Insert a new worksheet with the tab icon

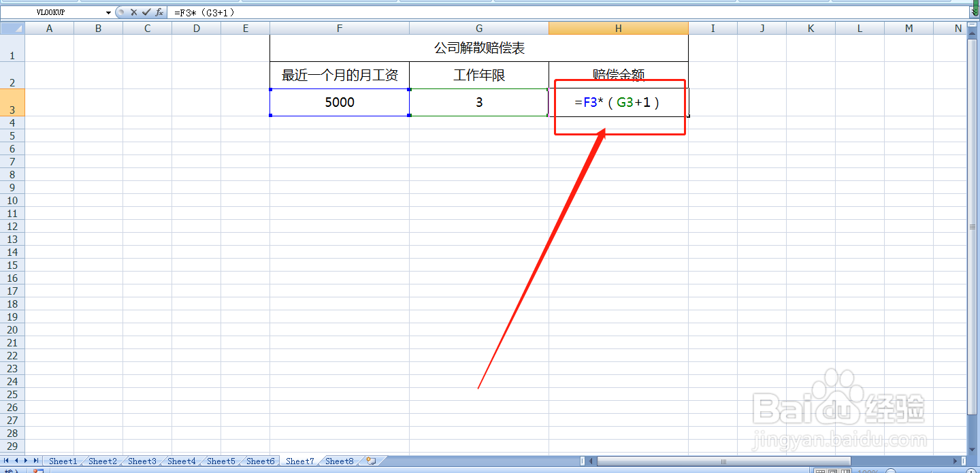click(x=371, y=461)
